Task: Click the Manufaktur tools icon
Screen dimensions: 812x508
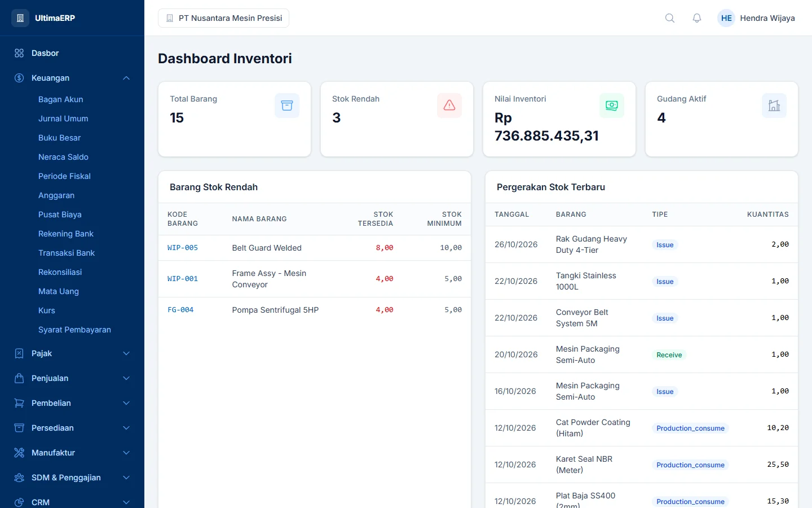Action: coord(19,453)
